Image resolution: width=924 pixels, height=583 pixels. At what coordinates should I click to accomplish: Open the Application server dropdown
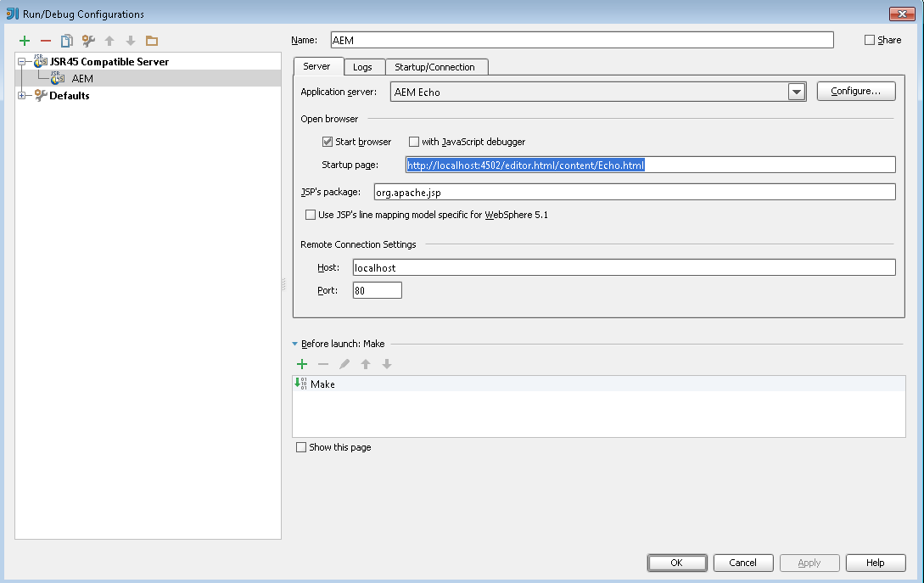pyautogui.click(x=796, y=92)
